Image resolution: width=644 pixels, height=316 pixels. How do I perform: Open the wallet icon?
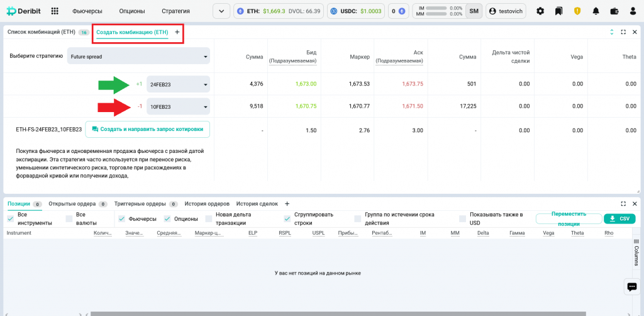614,11
